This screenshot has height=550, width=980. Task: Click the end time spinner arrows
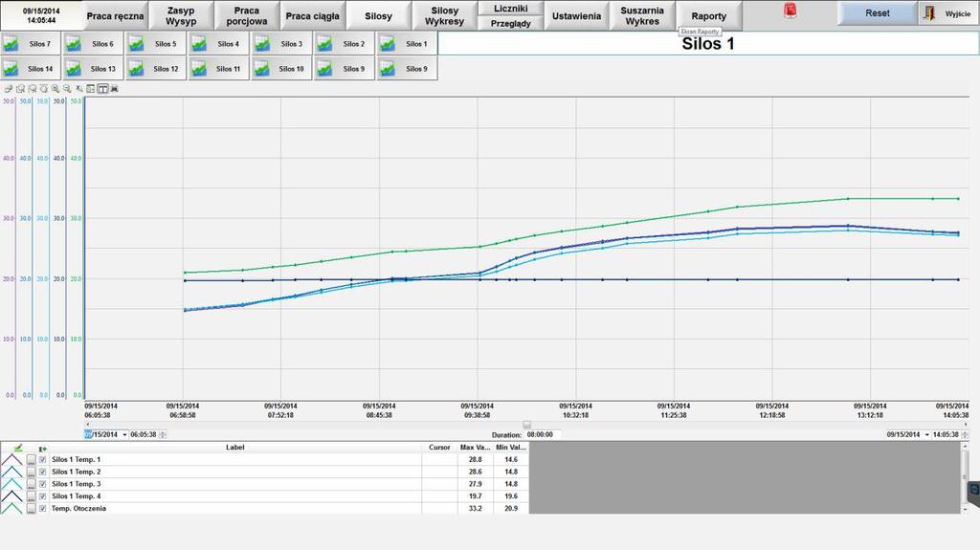click(x=965, y=434)
